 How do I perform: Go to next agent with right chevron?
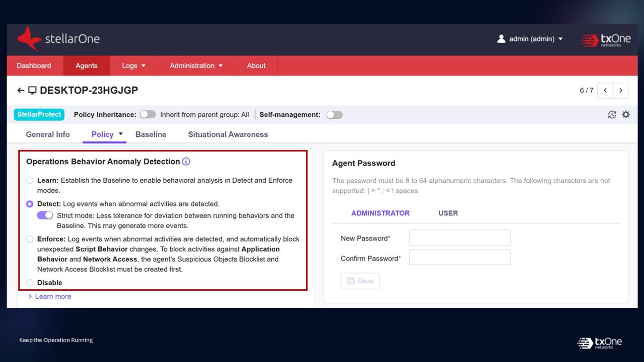tap(621, 90)
